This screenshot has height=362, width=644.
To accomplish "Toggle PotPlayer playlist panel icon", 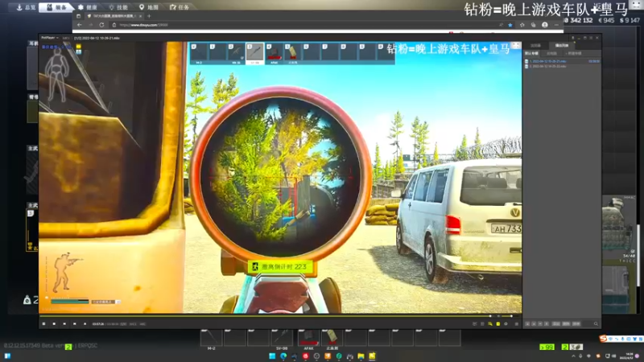I will [517, 324].
